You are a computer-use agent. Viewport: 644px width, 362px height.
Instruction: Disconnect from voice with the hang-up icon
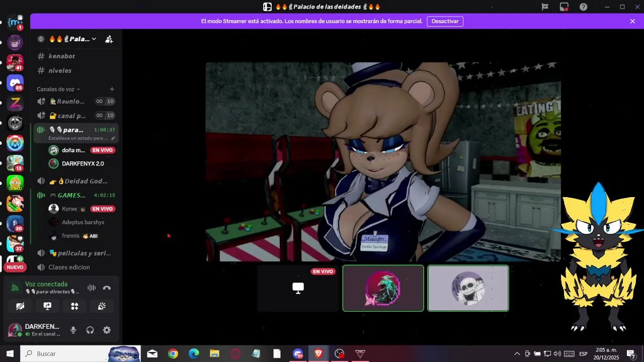click(107, 288)
